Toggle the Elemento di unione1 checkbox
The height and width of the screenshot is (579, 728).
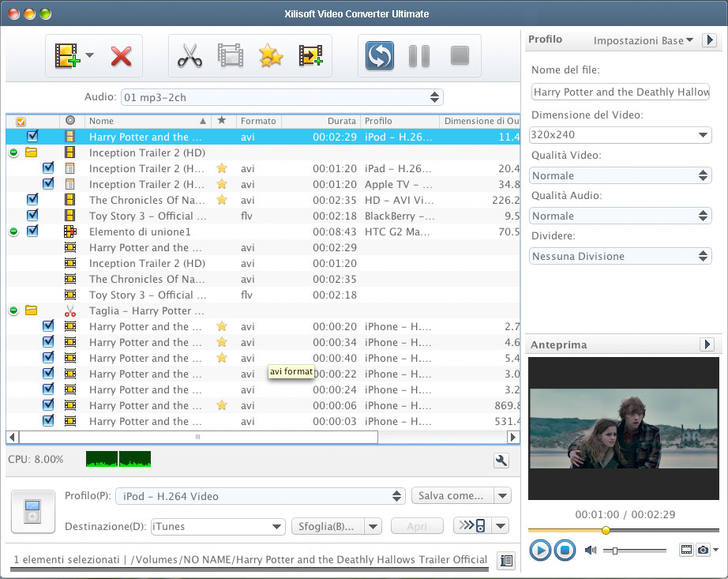click(32, 231)
